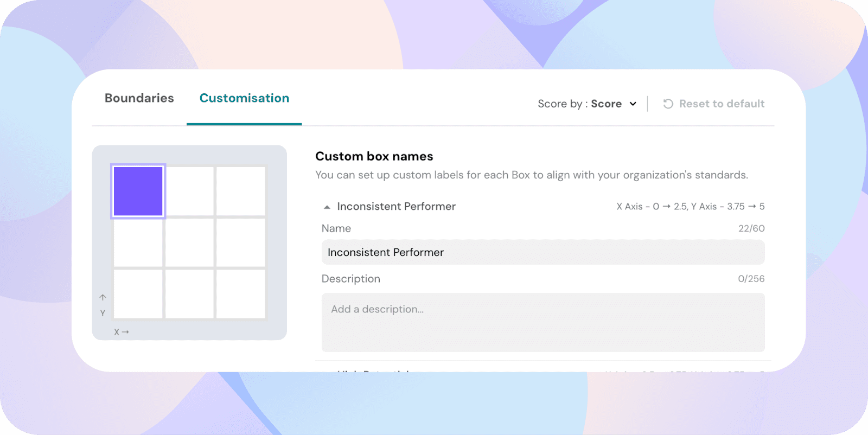Select the bottom-left grid box
868x435 pixels.
point(138,293)
